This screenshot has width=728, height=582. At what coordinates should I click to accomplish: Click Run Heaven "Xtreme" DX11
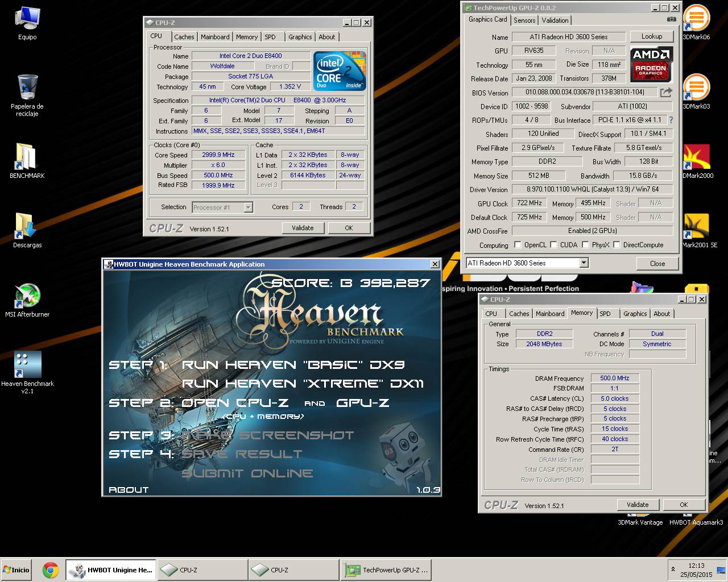[x=303, y=384]
